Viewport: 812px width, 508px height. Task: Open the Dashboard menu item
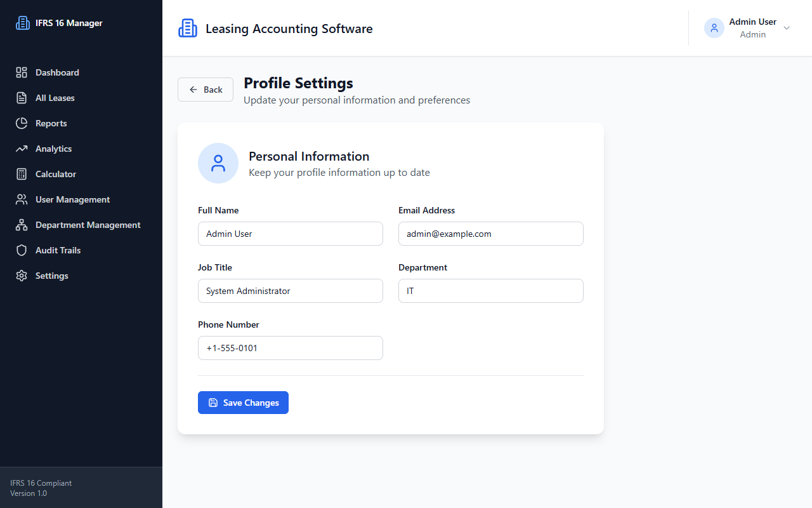81,72
